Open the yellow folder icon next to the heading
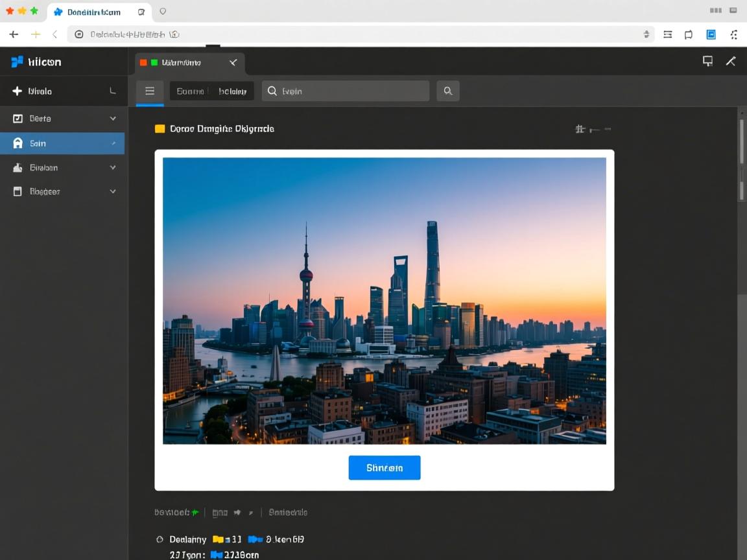747x560 pixels. pyautogui.click(x=160, y=128)
